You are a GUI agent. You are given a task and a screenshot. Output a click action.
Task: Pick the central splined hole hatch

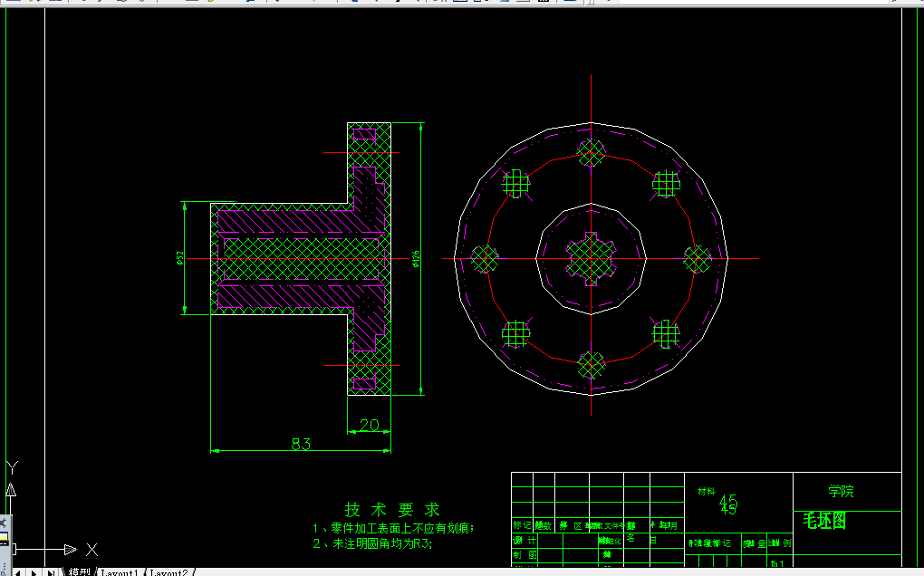[591, 258]
